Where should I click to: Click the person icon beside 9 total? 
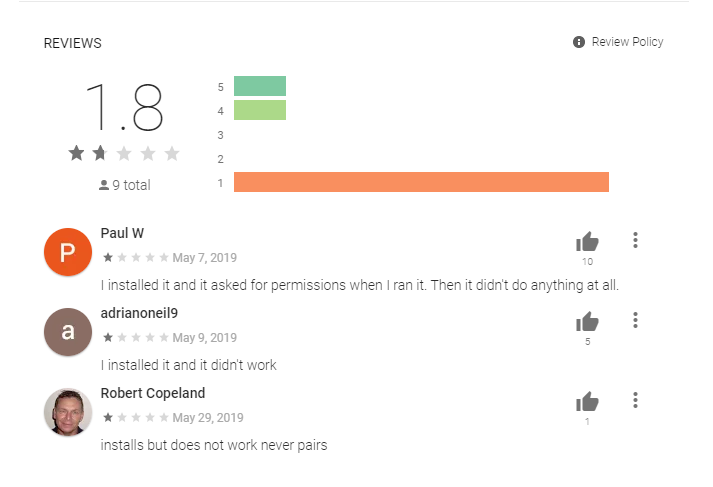pyautogui.click(x=104, y=186)
